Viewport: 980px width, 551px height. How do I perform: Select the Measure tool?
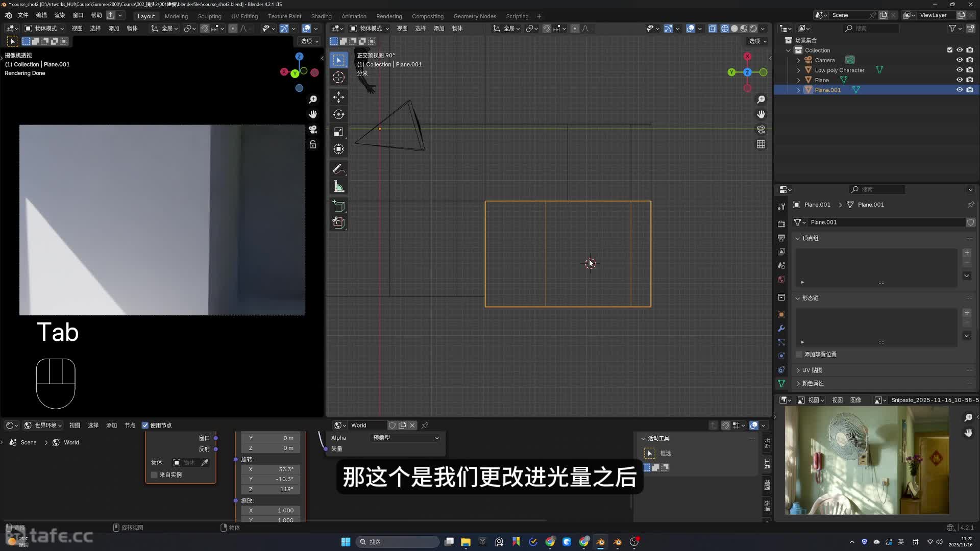(338, 187)
